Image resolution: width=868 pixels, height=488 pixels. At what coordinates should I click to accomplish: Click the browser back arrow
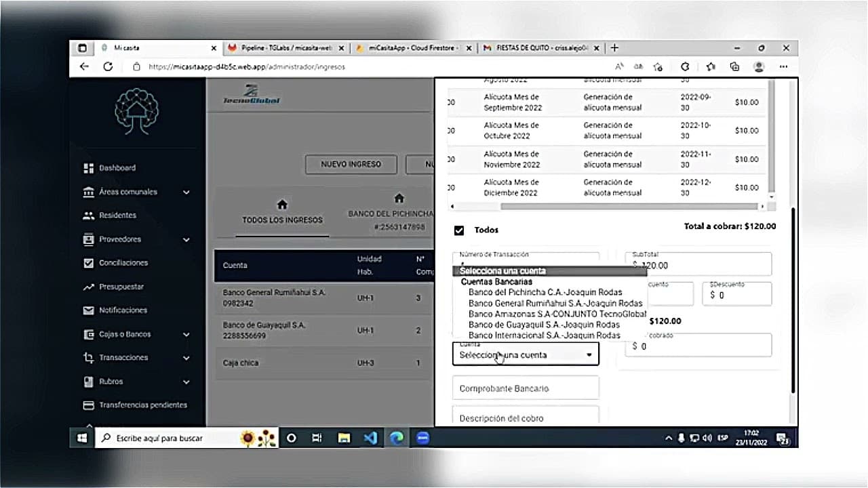tap(84, 66)
